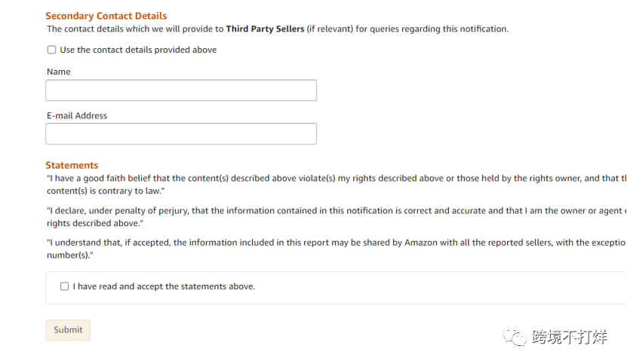Click into the Name text field
The height and width of the screenshot is (364, 627).
tap(181, 90)
